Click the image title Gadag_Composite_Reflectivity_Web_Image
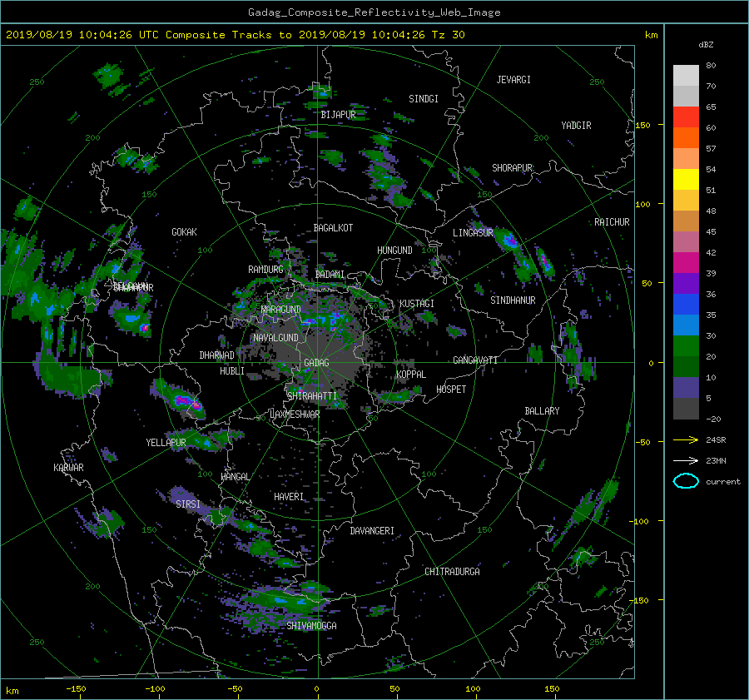 [374, 12]
